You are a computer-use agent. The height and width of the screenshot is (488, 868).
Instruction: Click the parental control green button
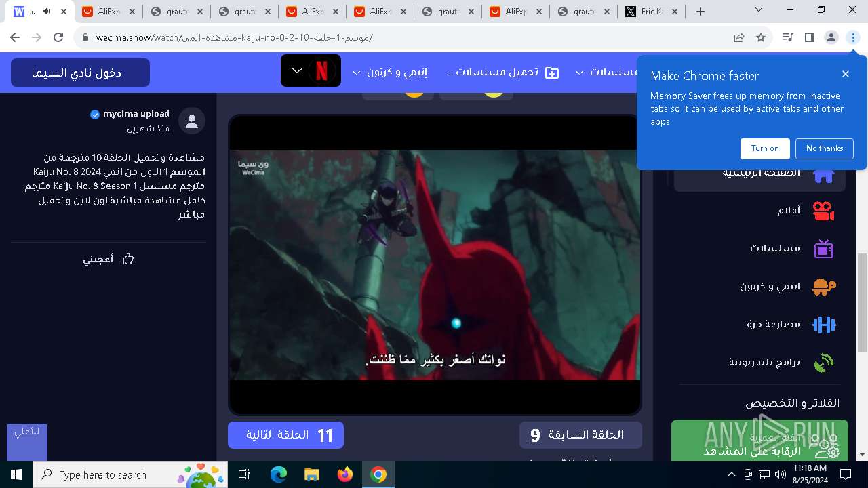(x=759, y=440)
